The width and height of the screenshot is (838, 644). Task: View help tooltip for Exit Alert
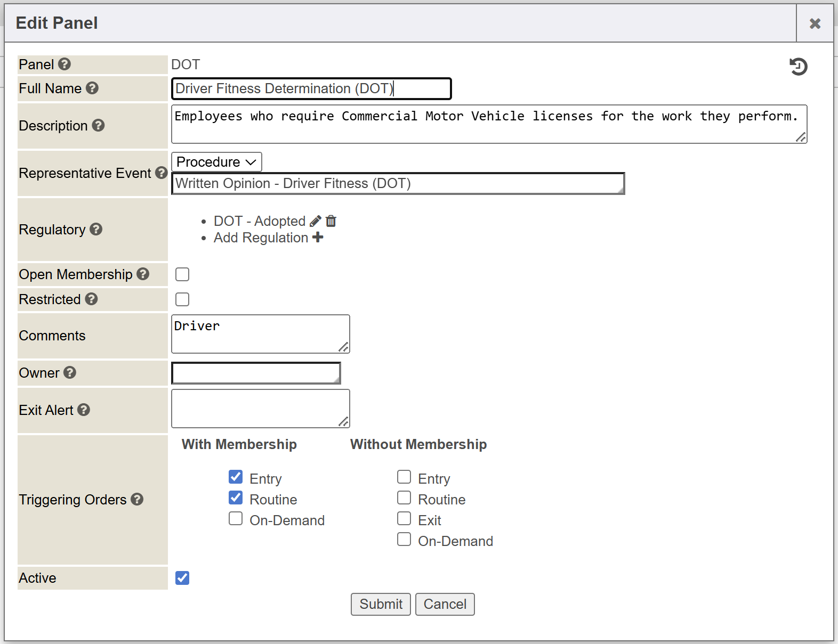tap(84, 410)
